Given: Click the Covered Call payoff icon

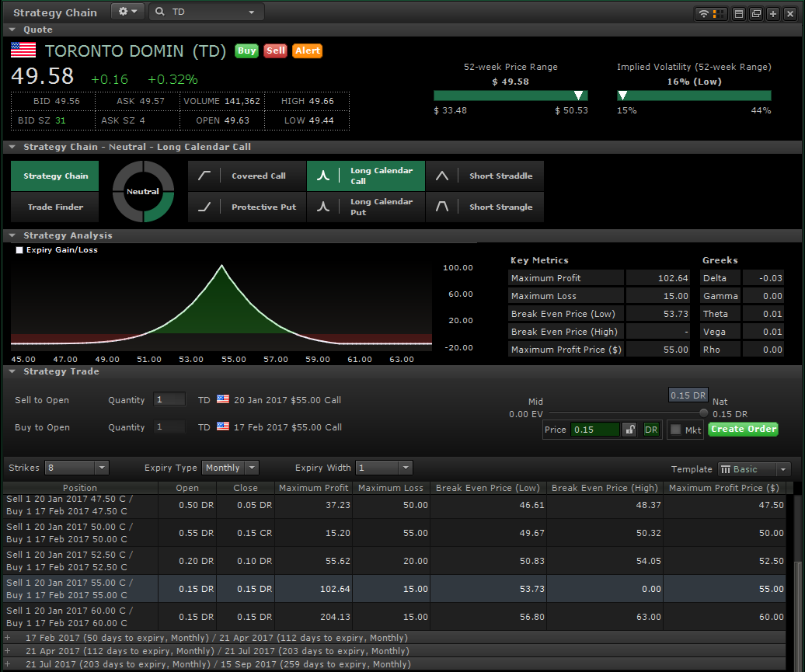Looking at the screenshot, I should (x=204, y=176).
